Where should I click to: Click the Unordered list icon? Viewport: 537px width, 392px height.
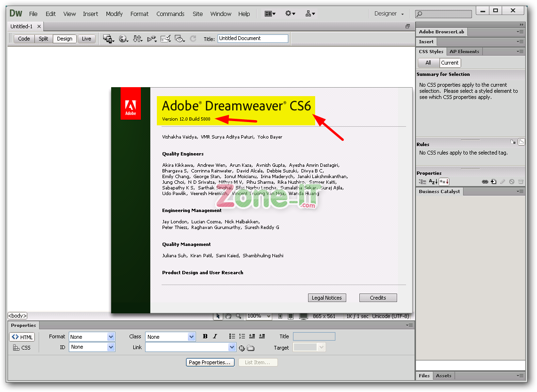coord(232,336)
